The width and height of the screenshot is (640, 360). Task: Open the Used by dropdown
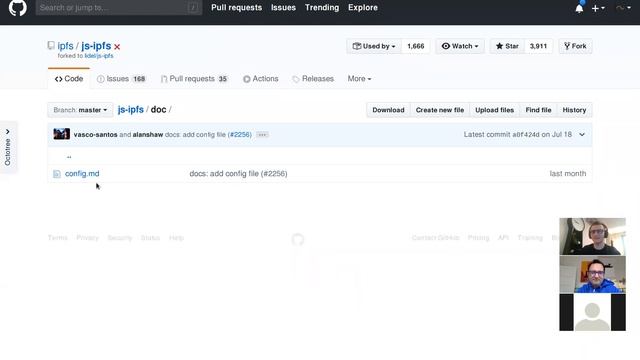[x=374, y=46]
